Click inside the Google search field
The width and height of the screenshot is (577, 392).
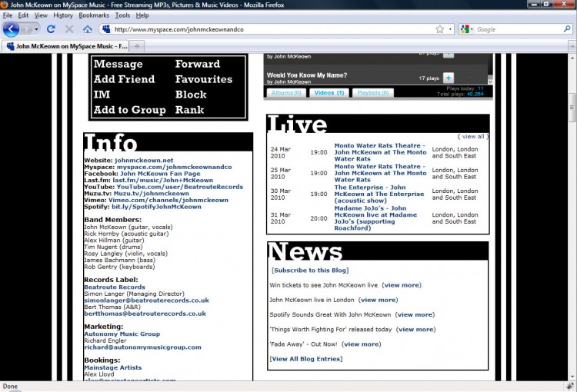pyautogui.click(x=519, y=29)
